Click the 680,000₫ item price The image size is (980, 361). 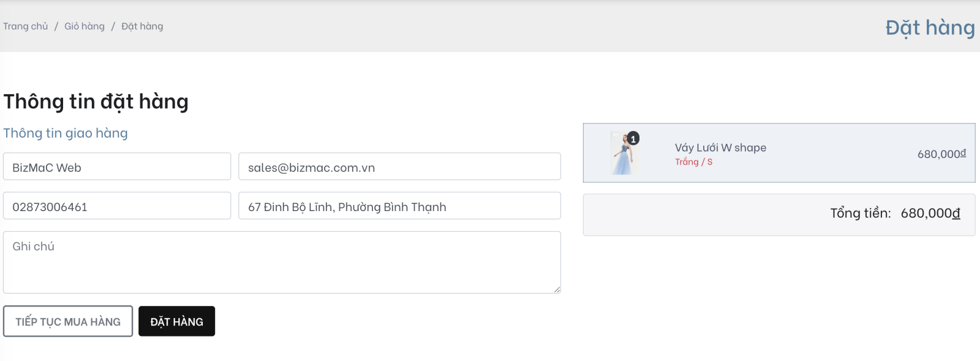(x=941, y=154)
